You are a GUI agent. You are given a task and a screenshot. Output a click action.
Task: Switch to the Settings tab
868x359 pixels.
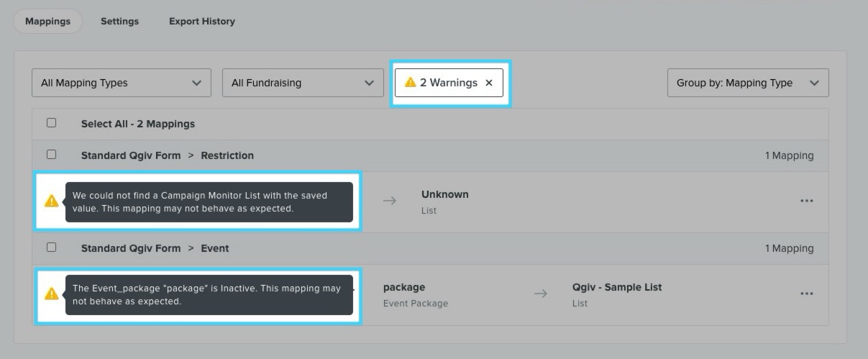(119, 21)
